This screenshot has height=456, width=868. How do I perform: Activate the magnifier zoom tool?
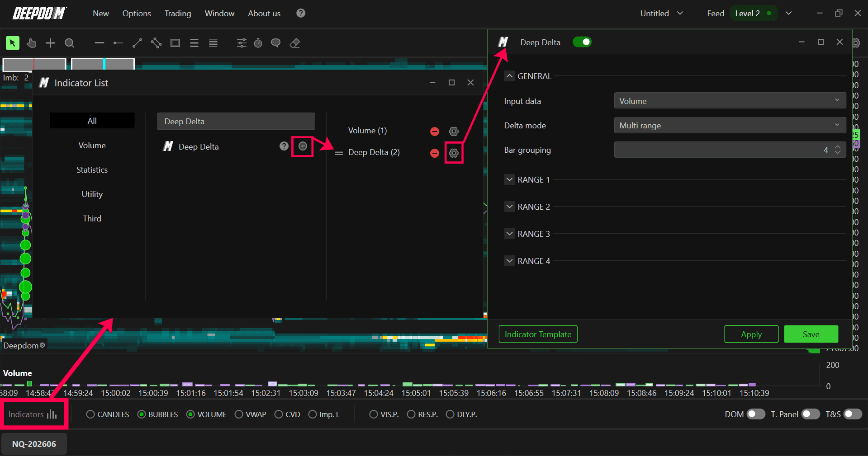tap(69, 43)
